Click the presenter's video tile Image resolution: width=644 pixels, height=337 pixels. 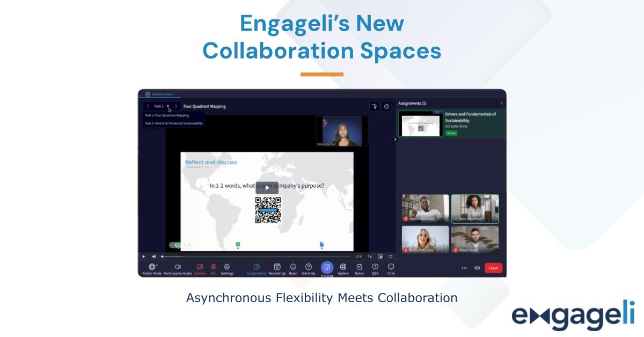pyautogui.click(x=342, y=131)
